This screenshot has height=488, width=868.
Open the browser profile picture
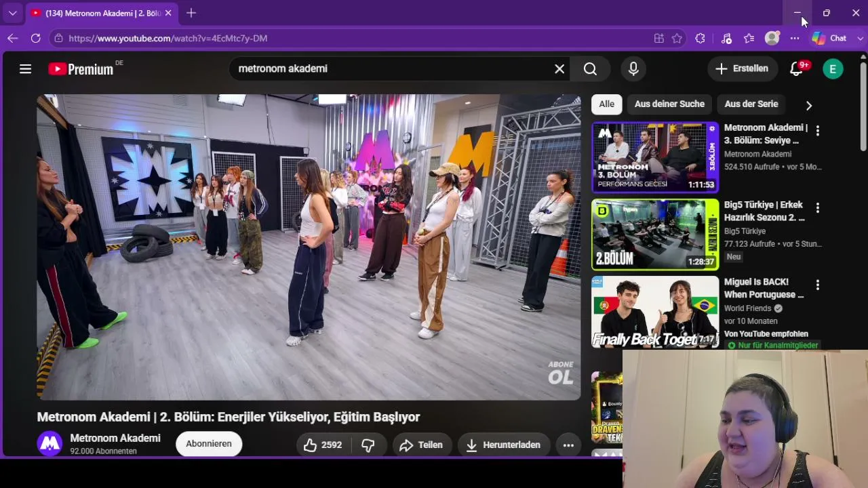772,38
